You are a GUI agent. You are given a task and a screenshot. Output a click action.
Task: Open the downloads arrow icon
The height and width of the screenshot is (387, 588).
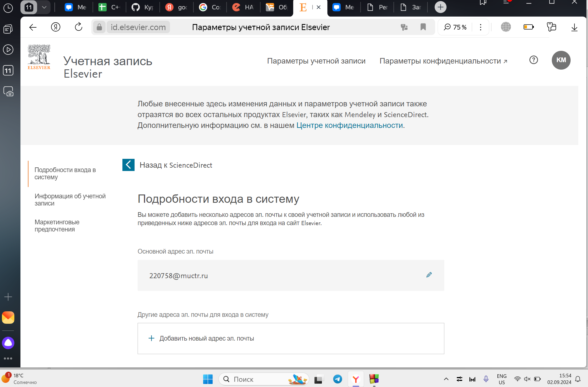pyautogui.click(x=574, y=27)
